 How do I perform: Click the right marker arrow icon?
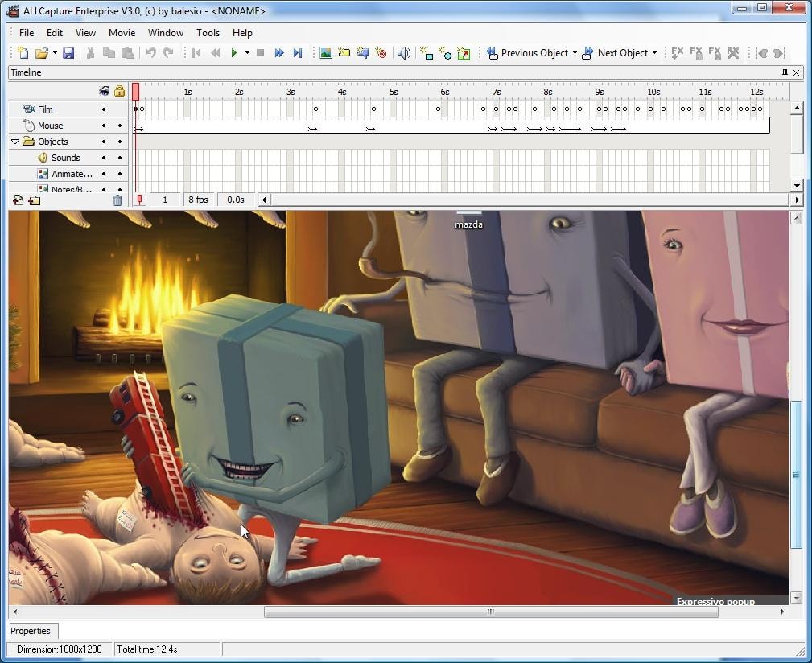pyautogui.click(x=779, y=53)
